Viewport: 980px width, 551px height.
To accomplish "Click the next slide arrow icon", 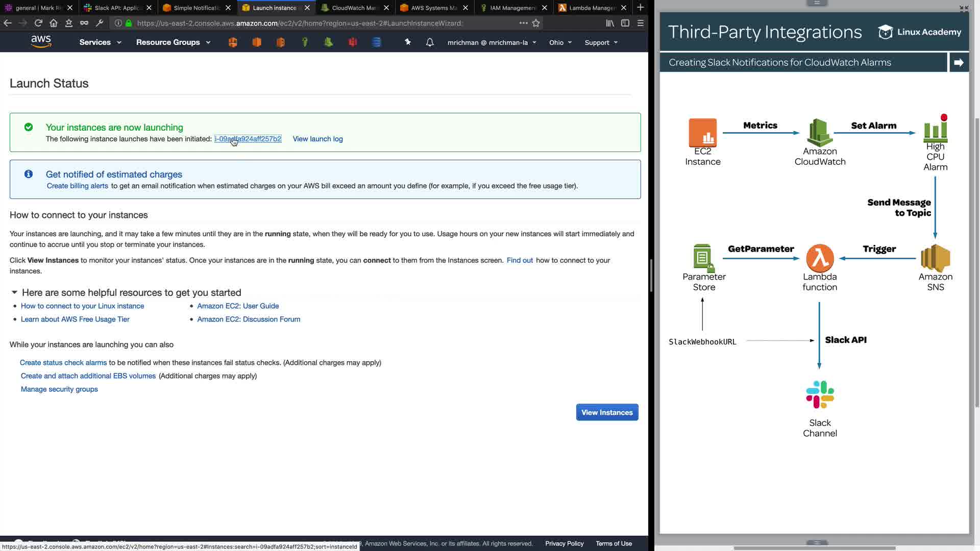I will point(959,62).
